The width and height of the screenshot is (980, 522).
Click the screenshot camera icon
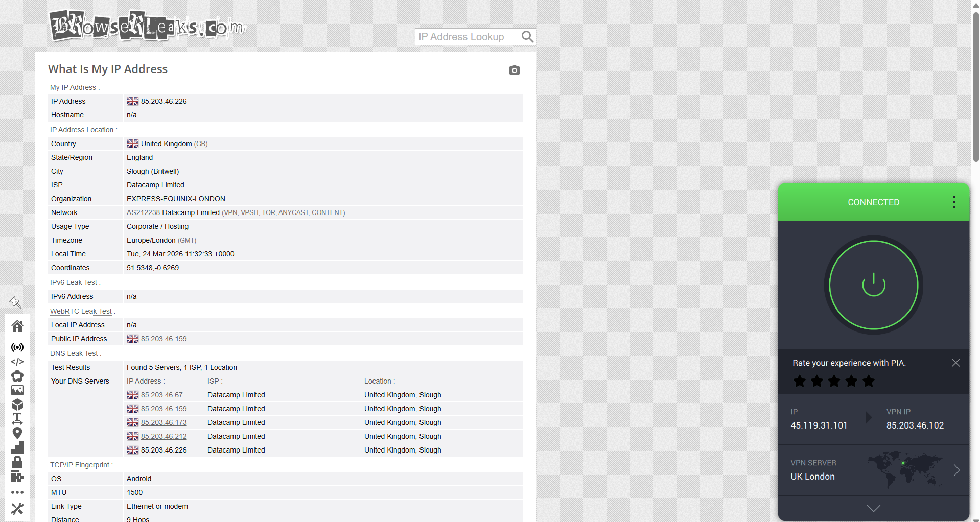click(x=514, y=70)
